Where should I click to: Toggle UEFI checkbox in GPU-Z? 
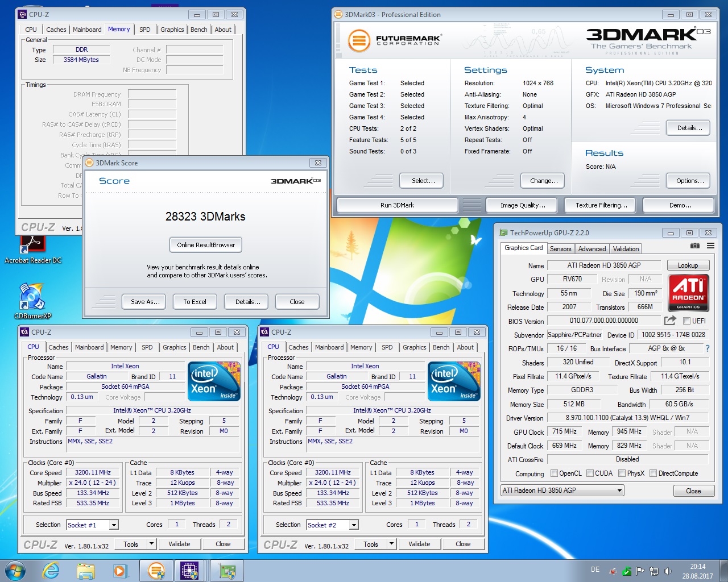click(686, 321)
